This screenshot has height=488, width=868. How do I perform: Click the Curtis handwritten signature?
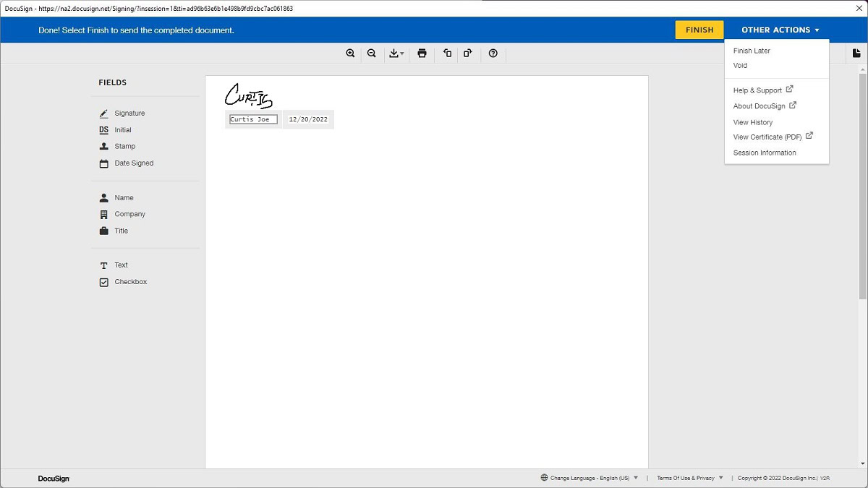tap(248, 95)
